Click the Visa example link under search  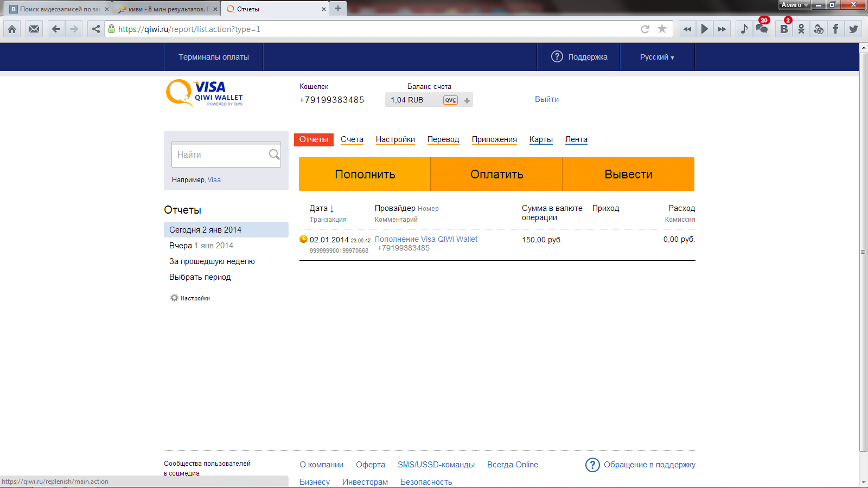tap(214, 180)
